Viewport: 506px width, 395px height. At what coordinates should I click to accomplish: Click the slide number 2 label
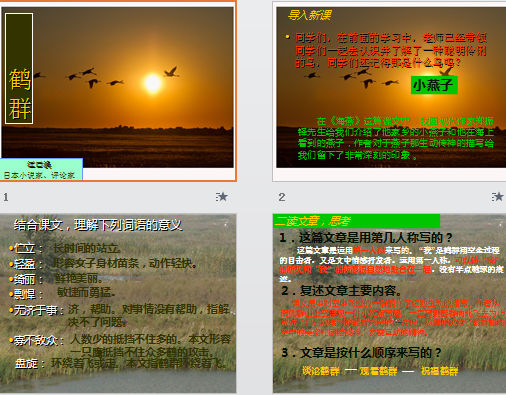[x=282, y=197]
